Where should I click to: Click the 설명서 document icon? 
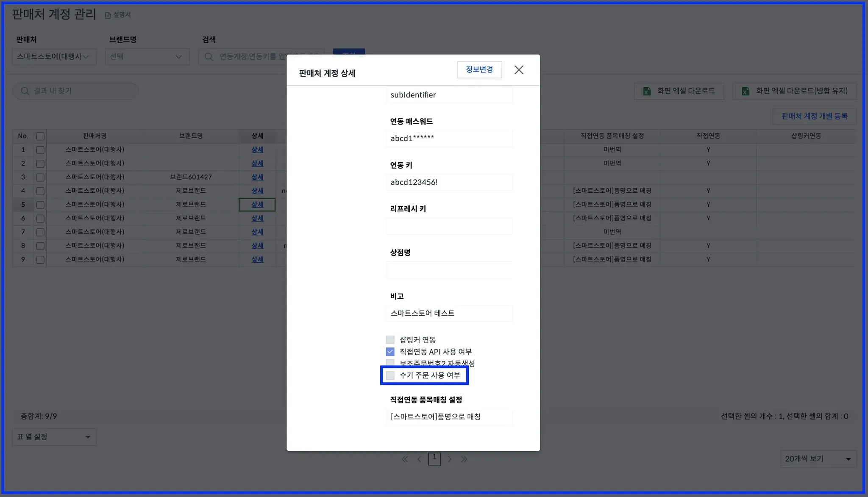pyautogui.click(x=108, y=15)
